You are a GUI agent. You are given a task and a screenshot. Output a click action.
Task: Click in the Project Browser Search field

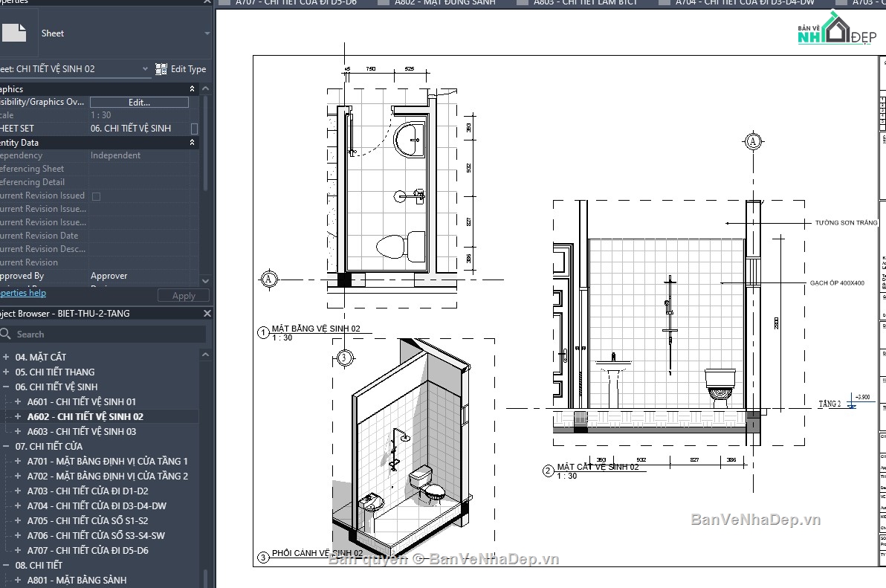(x=103, y=334)
